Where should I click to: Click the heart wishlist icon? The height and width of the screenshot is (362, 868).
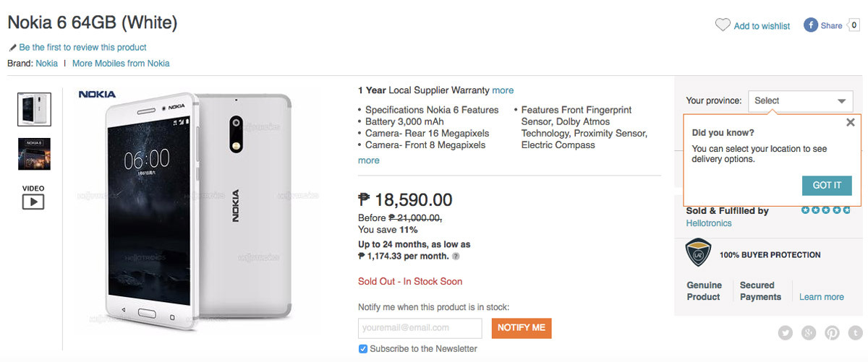pos(723,25)
